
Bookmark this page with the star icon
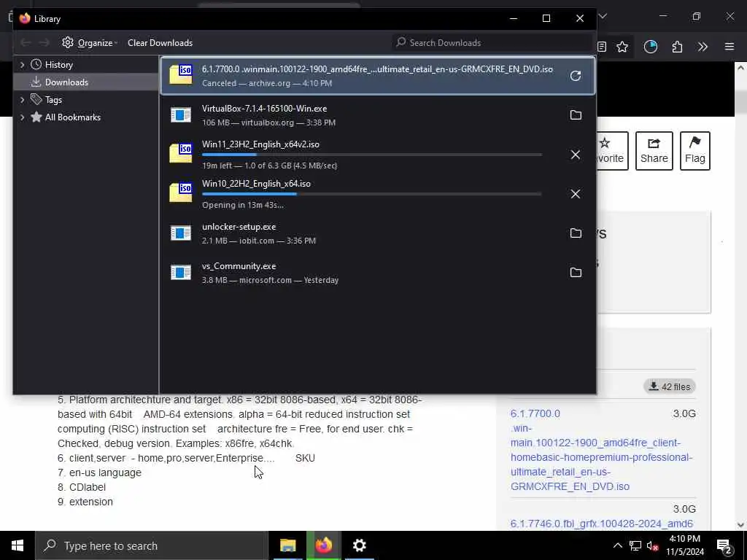[x=622, y=47]
